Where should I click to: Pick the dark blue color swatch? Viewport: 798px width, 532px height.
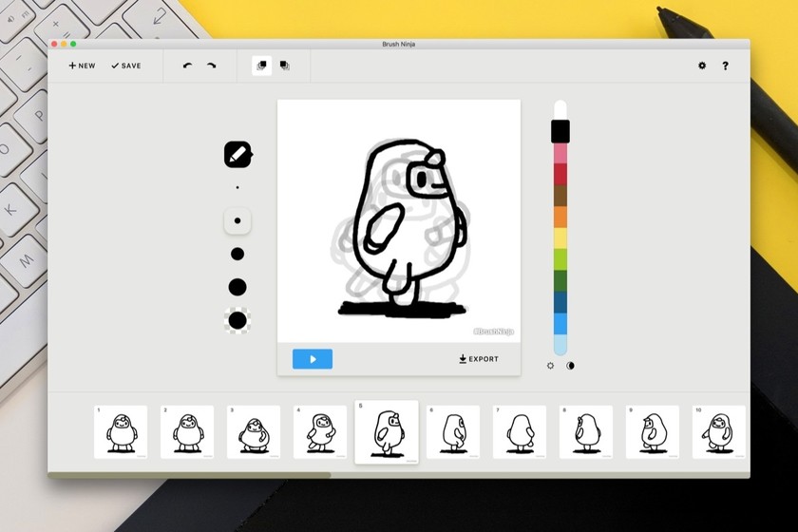click(560, 302)
